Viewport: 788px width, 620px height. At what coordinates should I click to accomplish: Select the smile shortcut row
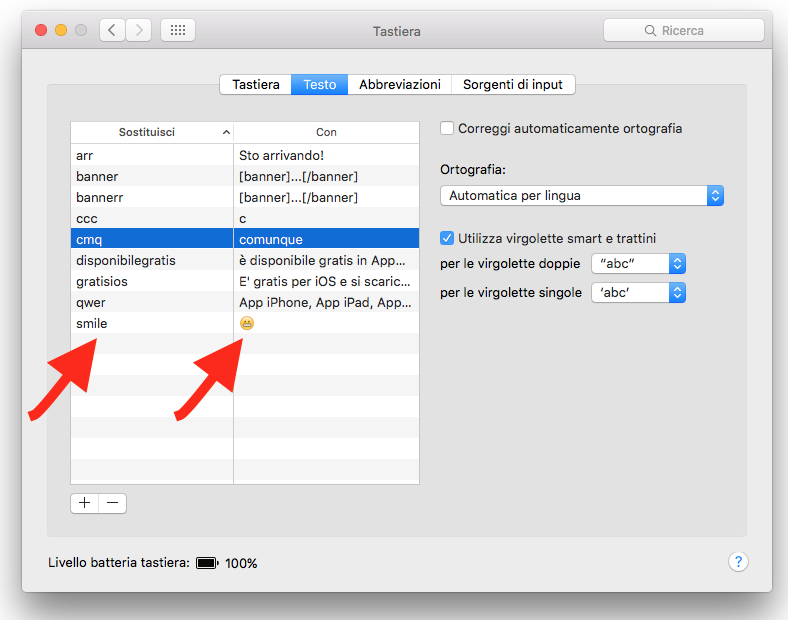pyautogui.click(x=245, y=323)
